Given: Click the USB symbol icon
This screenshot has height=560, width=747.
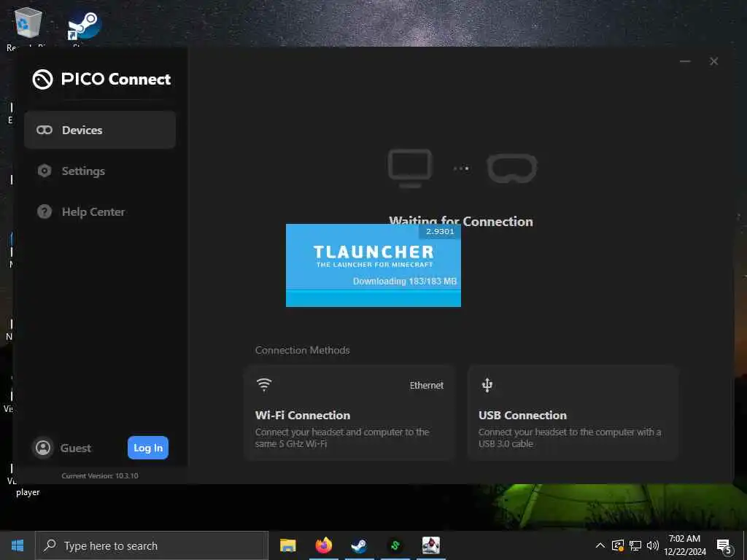Looking at the screenshot, I should click(487, 385).
